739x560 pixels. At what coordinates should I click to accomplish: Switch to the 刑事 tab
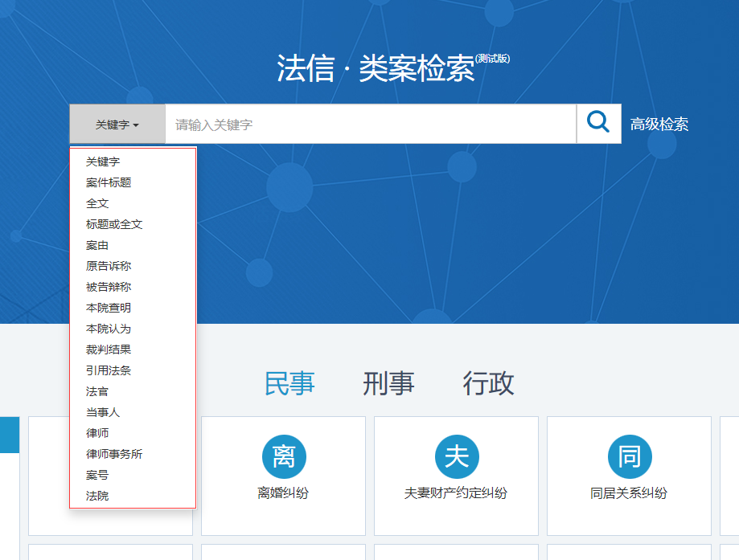(389, 383)
